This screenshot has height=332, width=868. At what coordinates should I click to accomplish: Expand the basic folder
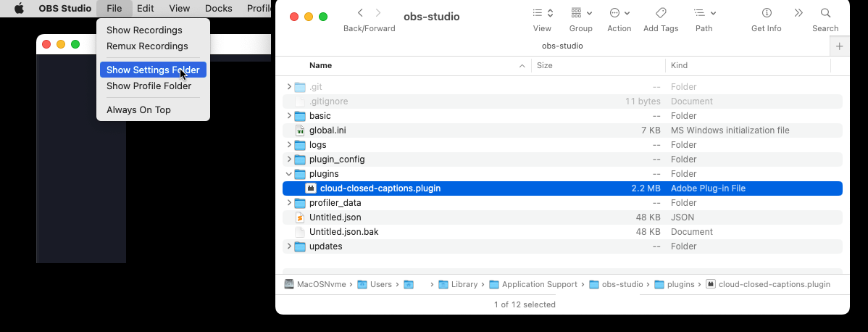coord(289,116)
